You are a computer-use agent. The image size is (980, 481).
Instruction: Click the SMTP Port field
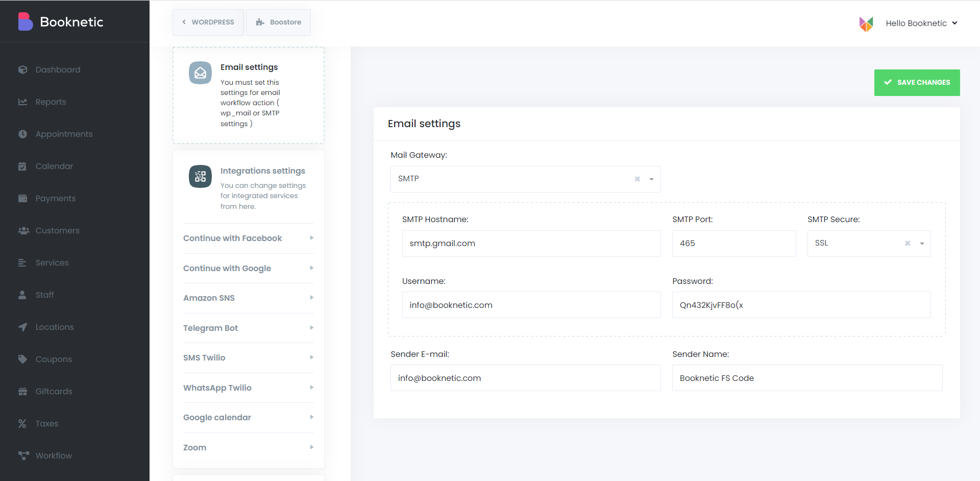[734, 244]
